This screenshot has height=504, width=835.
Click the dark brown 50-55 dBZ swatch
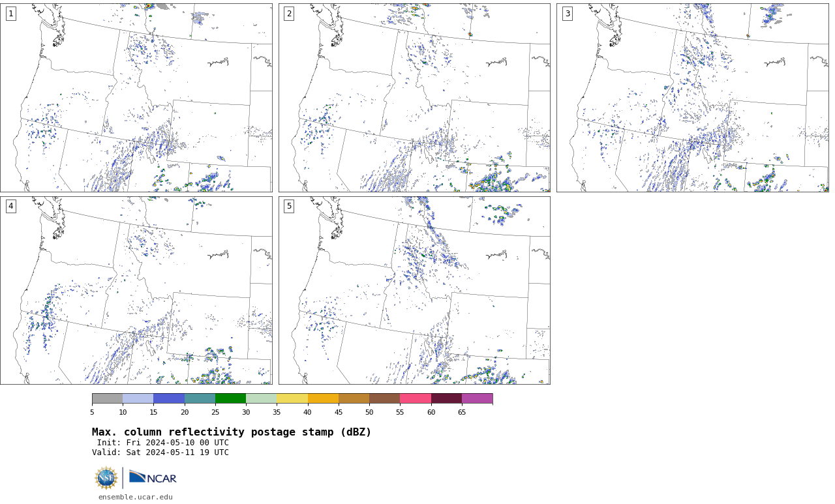[x=385, y=398]
